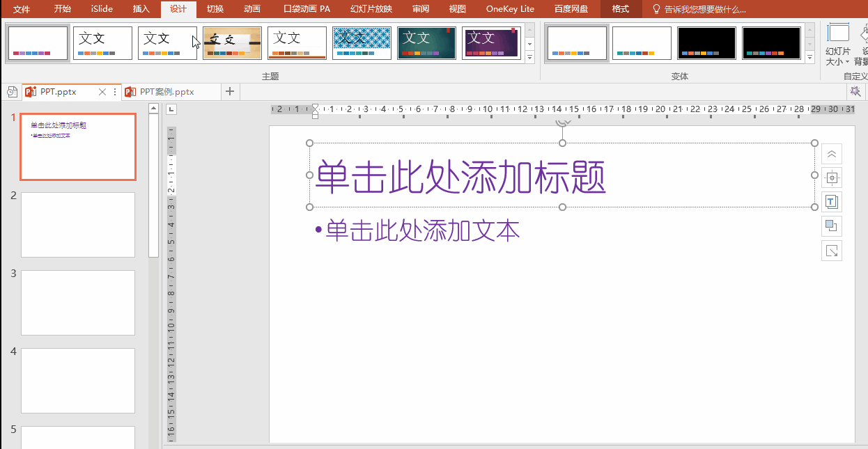Click the shapes overlap icon on right side
Image resolution: width=868 pixels, height=449 pixels.
(x=831, y=226)
